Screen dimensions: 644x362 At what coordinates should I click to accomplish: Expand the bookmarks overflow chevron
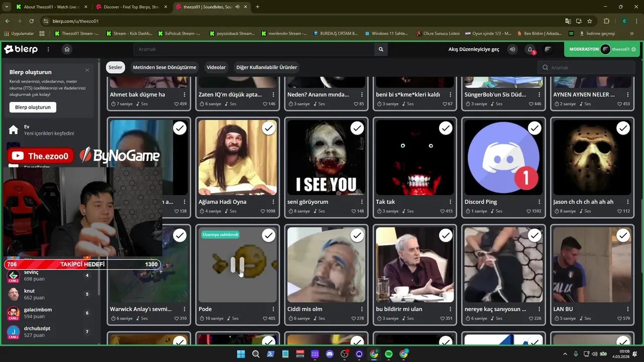tap(632, 34)
